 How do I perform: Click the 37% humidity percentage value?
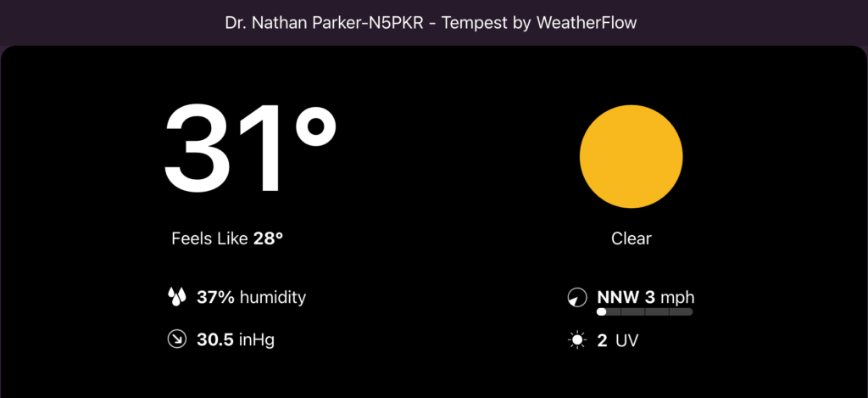click(x=215, y=297)
